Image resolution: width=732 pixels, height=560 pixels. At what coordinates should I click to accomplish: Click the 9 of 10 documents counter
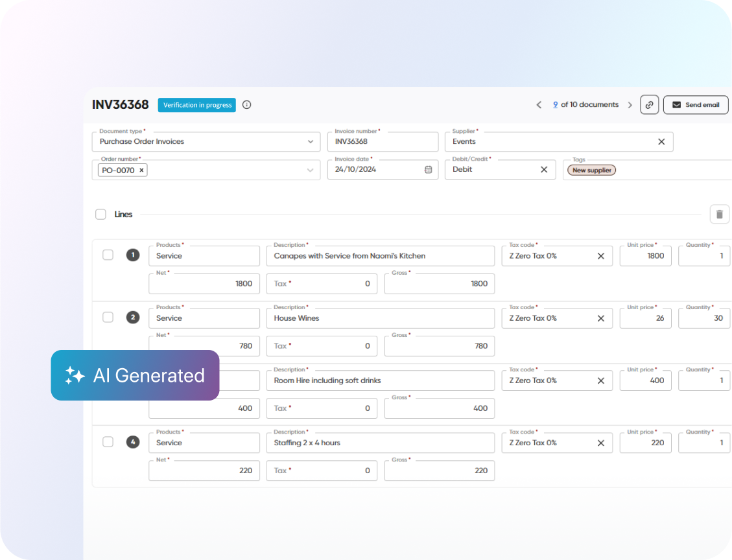(585, 104)
